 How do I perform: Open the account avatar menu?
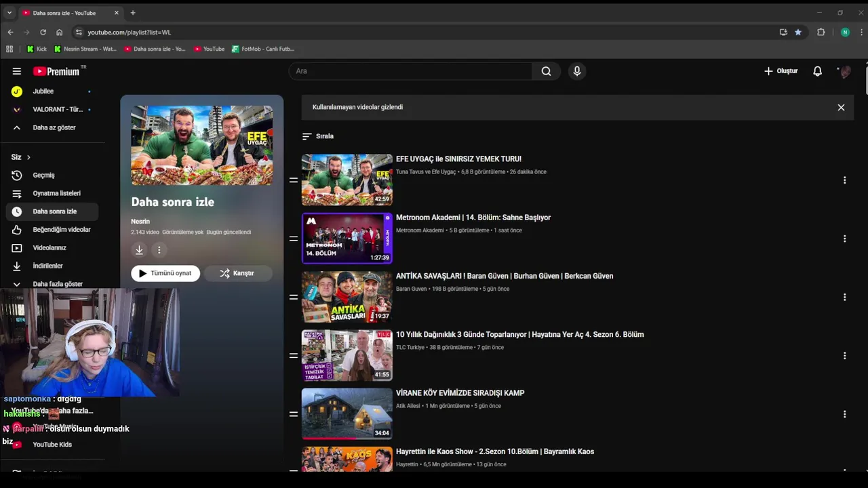click(x=845, y=71)
